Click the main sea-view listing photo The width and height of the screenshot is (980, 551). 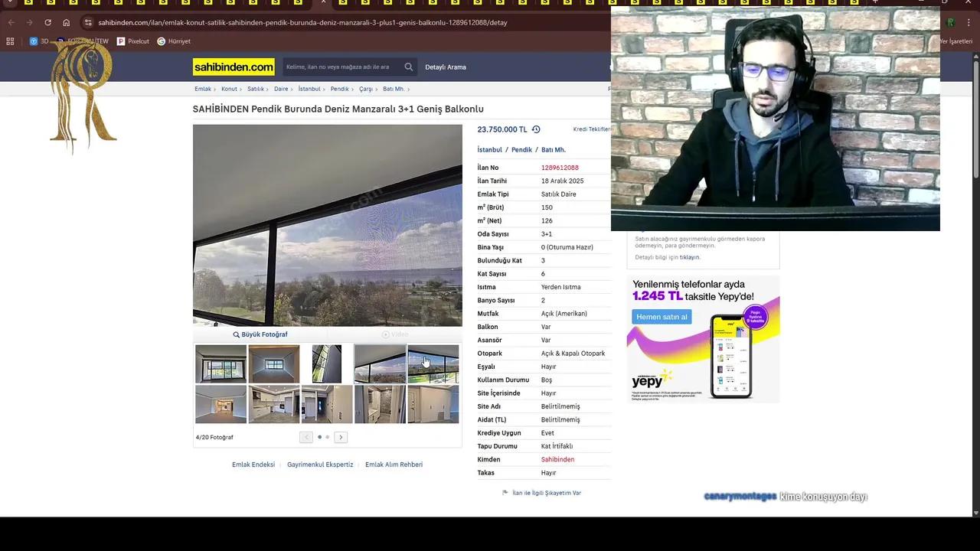point(328,225)
